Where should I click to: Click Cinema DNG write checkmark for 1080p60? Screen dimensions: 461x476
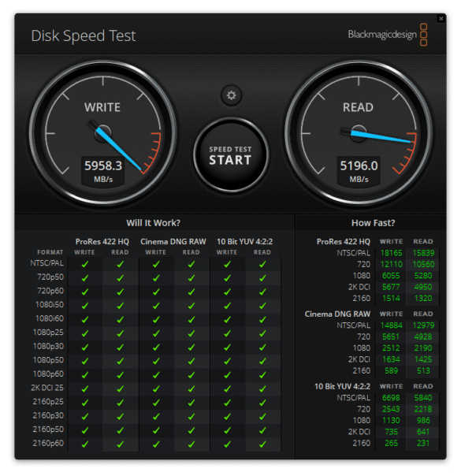(x=156, y=375)
